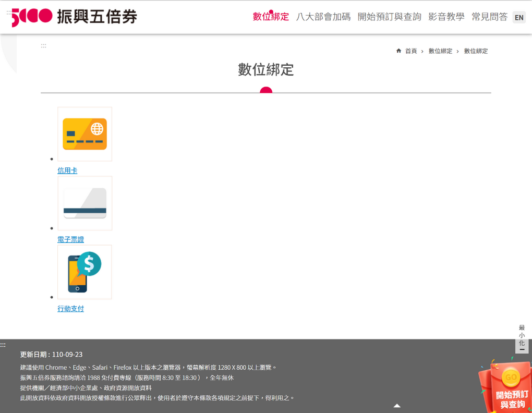Open the mobile payment phone icon

85,272
